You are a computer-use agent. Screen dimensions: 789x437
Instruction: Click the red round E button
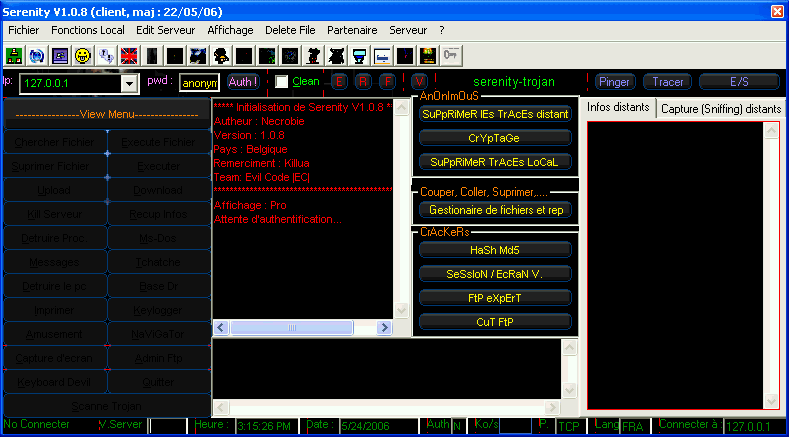340,82
